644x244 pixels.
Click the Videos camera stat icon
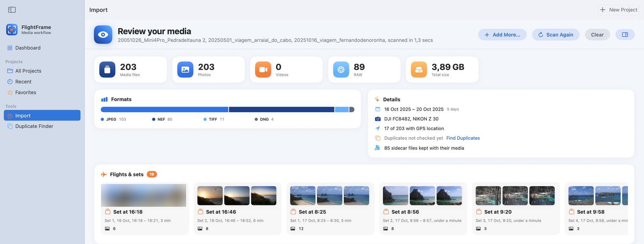[263, 70]
